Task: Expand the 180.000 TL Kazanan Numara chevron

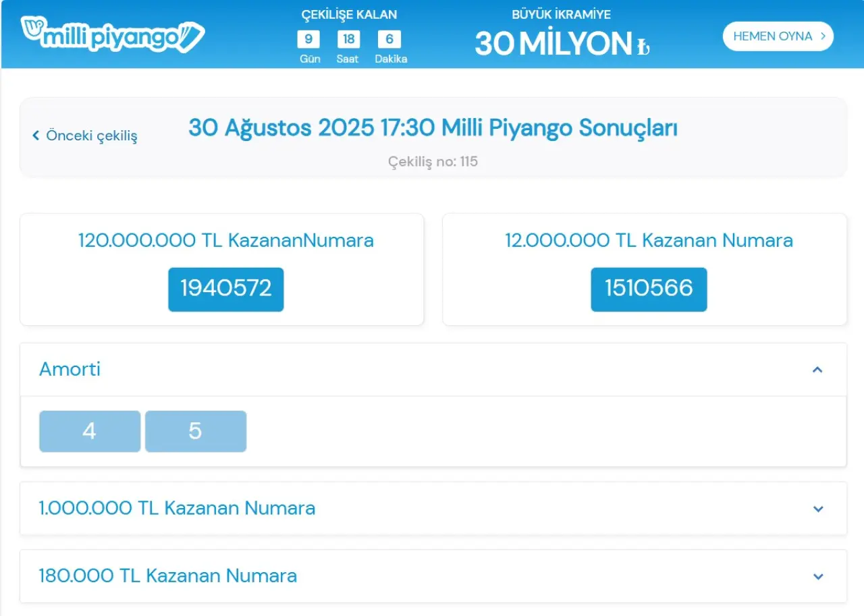Action: [818, 576]
